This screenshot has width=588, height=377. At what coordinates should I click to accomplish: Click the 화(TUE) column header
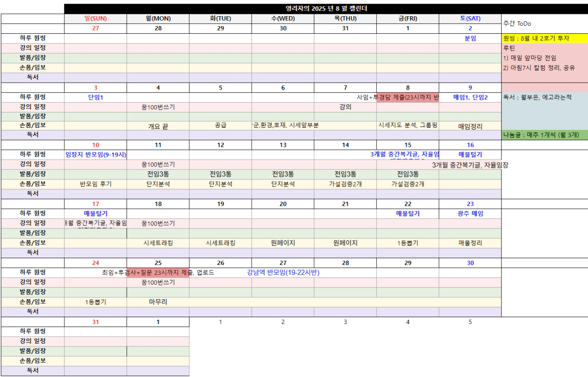(220, 18)
